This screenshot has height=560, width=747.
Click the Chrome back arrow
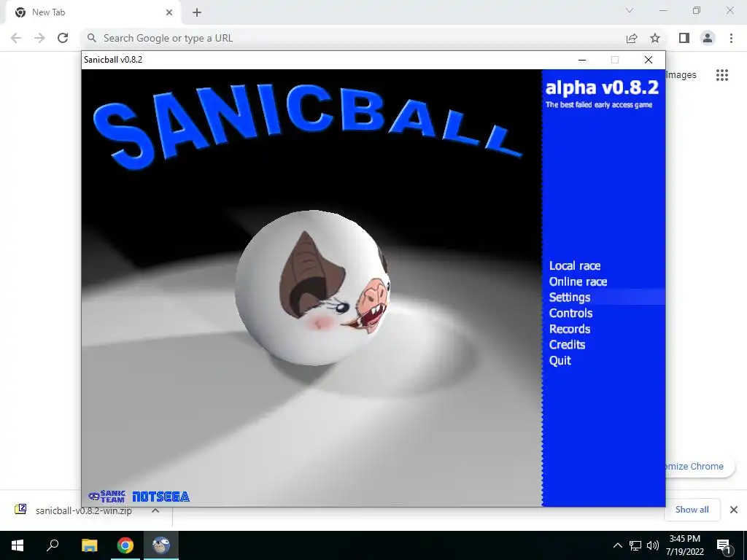[16, 38]
